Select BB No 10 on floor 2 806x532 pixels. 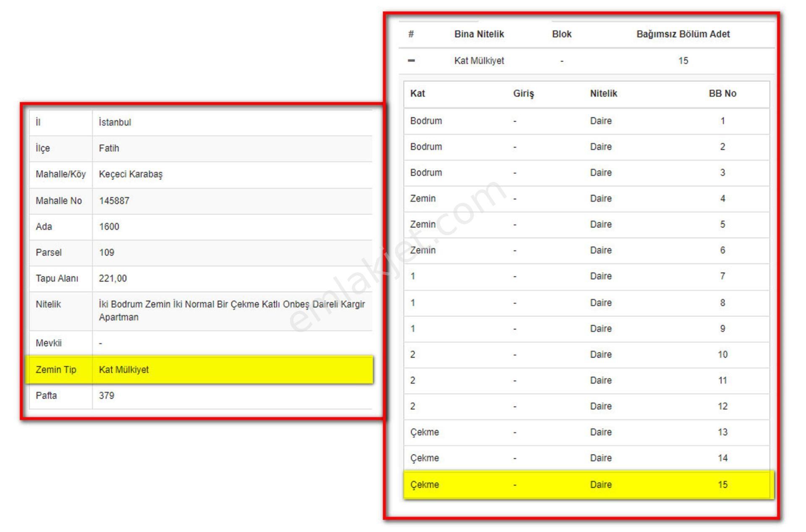pos(722,354)
